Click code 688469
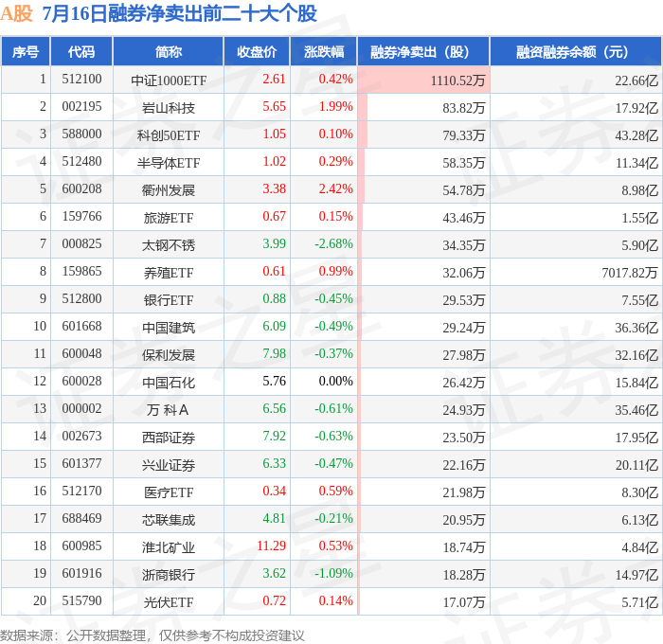663x644 pixels. (81, 519)
